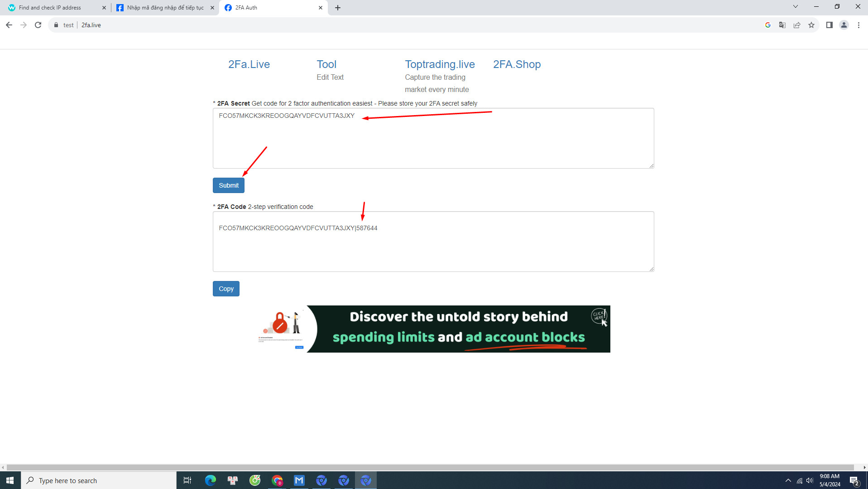Open the browser side panel icon
Image resolution: width=868 pixels, height=489 pixels.
830,25
